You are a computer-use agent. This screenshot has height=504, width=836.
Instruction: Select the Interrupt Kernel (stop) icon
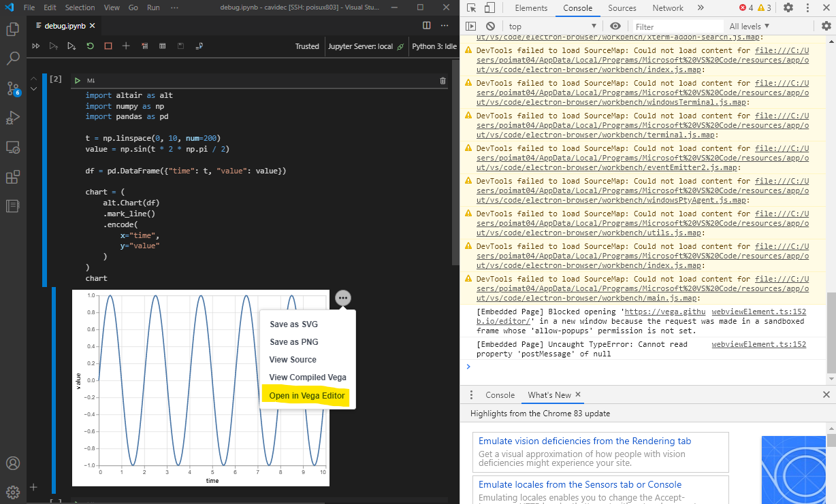[x=108, y=46]
